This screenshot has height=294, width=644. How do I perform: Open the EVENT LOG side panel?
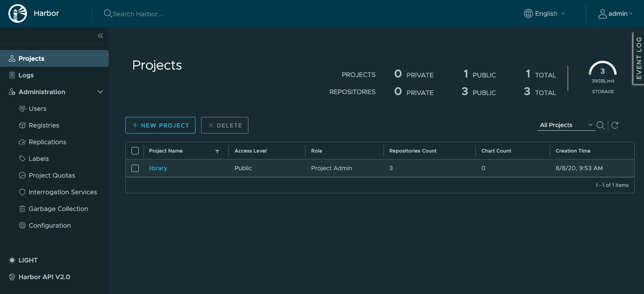(638, 58)
